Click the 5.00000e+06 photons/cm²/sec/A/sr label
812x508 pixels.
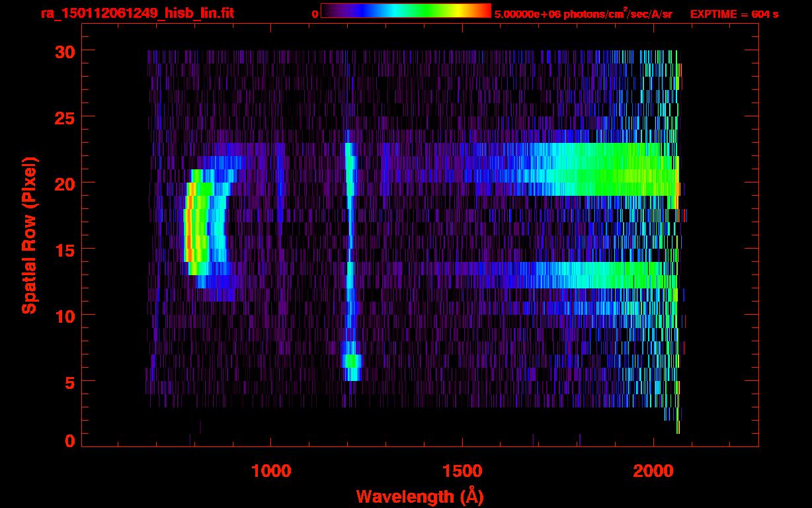[x=583, y=14]
